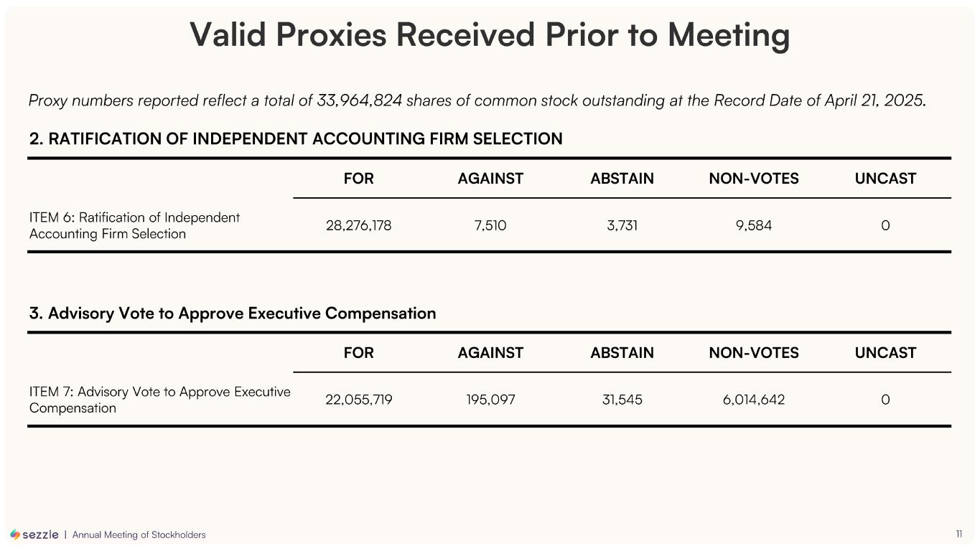Viewport: 980px width, 551px height.
Task: Click AGAINST column header in Item 7 table
Action: coord(490,353)
